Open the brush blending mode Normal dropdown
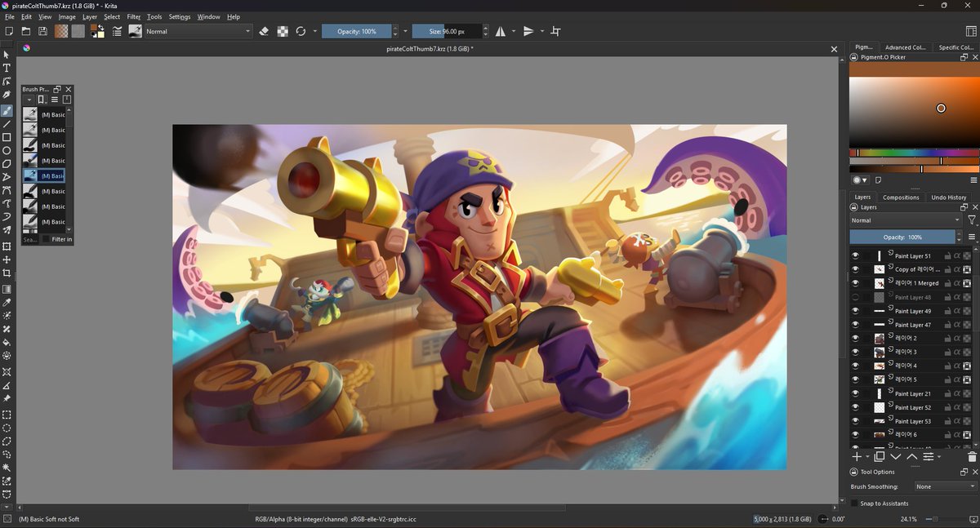The height and width of the screenshot is (528, 980). coord(198,31)
